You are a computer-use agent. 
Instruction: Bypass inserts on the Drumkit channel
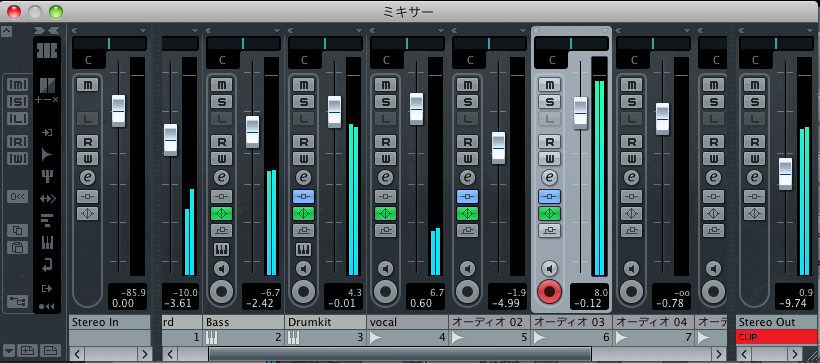pyautogui.click(x=303, y=197)
